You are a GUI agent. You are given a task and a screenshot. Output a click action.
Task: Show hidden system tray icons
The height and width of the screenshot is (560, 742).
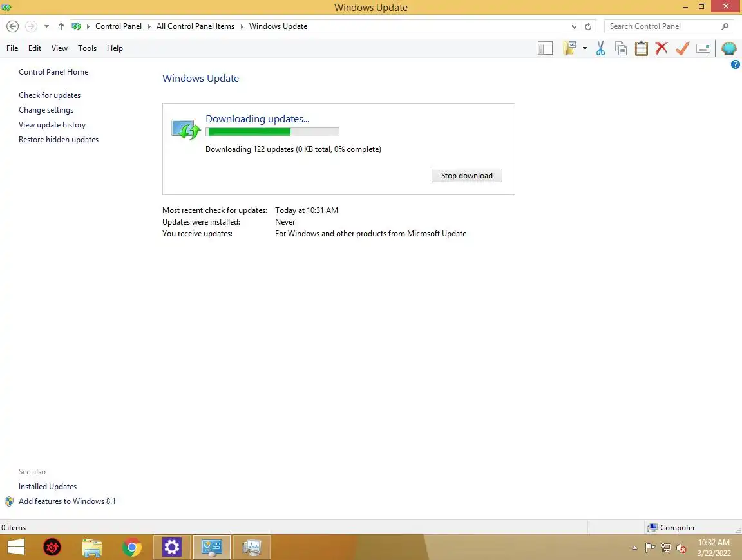coord(634,548)
